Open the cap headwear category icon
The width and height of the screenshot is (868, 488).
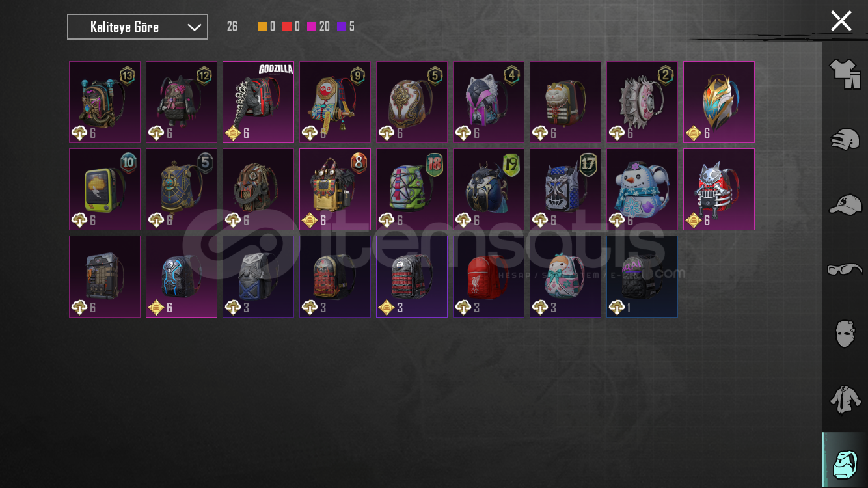tap(845, 204)
